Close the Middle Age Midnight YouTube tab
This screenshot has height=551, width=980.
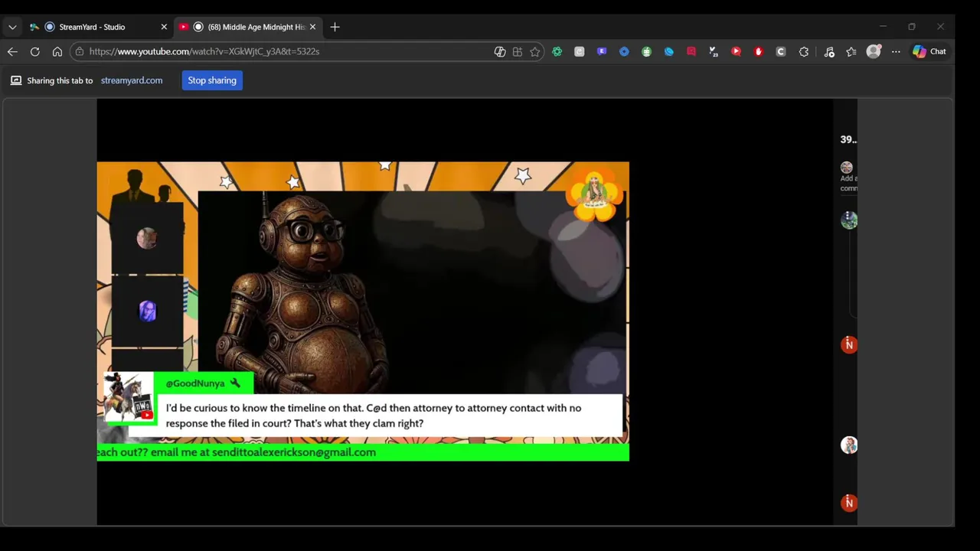pos(312,27)
